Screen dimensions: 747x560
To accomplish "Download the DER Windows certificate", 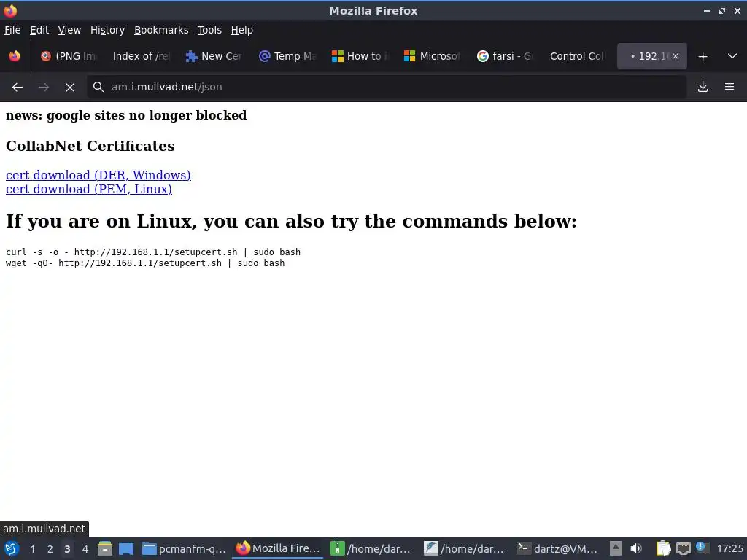I will [98, 175].
